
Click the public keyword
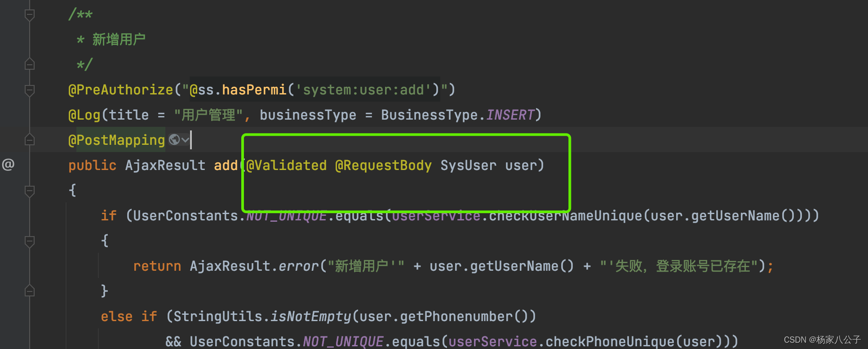click(x=93, y=166)
